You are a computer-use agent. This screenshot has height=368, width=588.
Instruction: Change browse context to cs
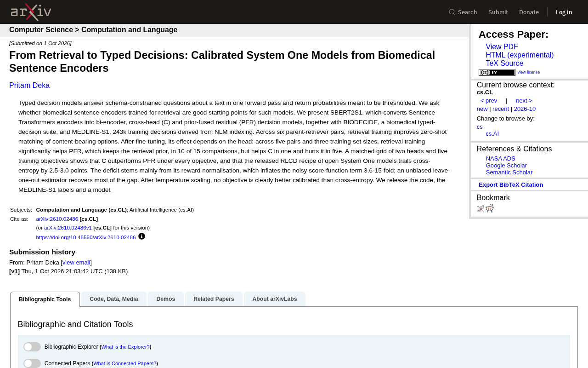(480, 127)
